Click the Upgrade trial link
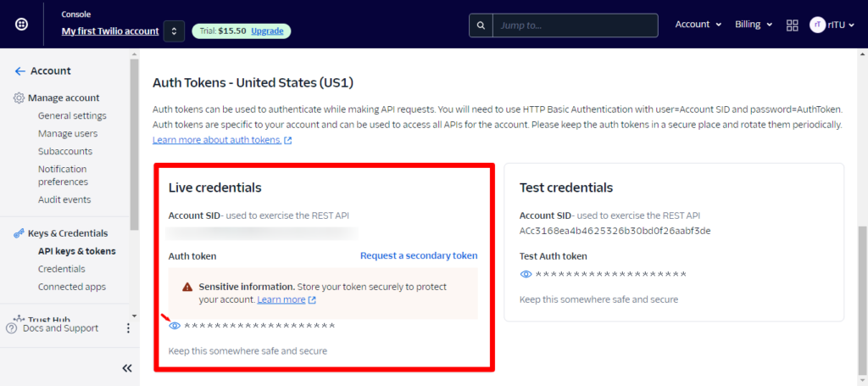The image size is (868, 386). click(x=267, y=31)
